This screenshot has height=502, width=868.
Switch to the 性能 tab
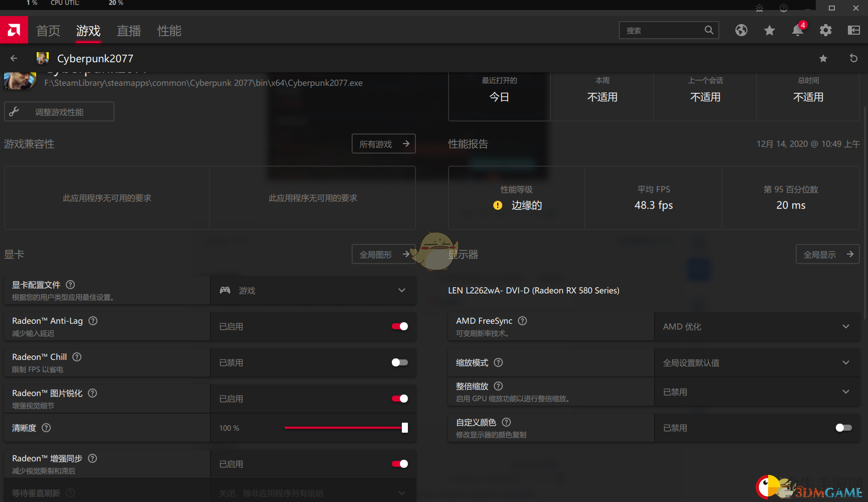(169, 31)
